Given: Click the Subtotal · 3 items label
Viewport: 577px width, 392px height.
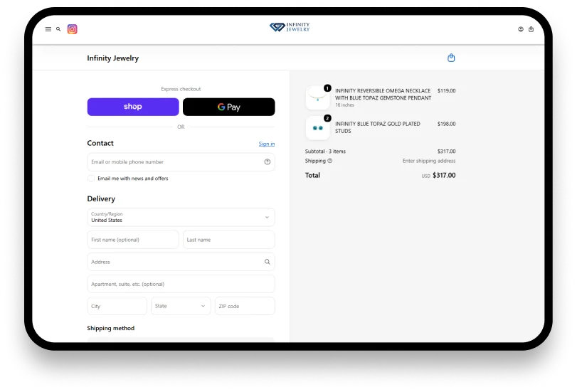Looking at the screenshot, I should (x=325, y=152).
